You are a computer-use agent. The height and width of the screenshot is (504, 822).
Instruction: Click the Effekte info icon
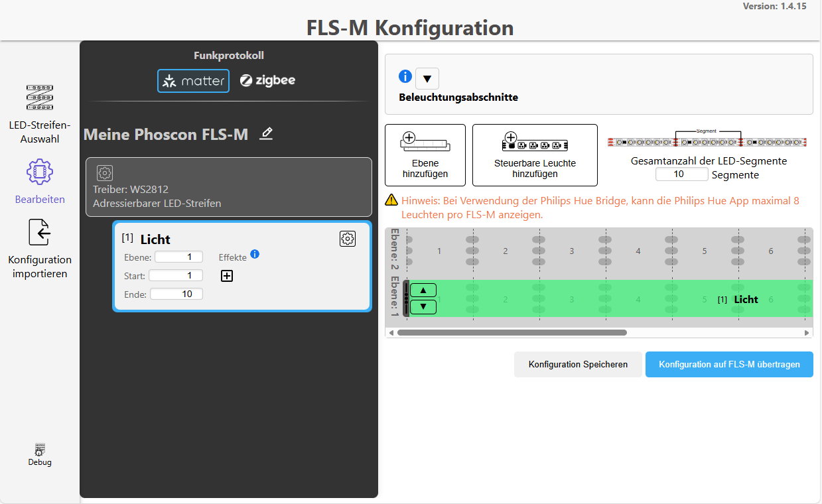(x=255, y=254)
